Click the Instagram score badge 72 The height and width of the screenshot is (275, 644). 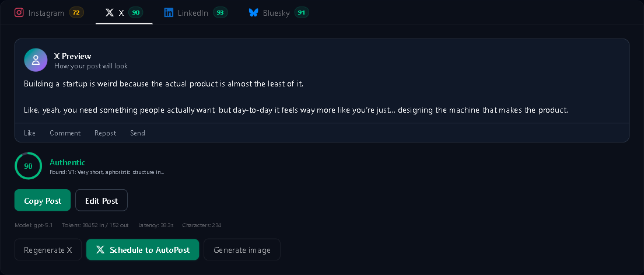tap(76, 13)
